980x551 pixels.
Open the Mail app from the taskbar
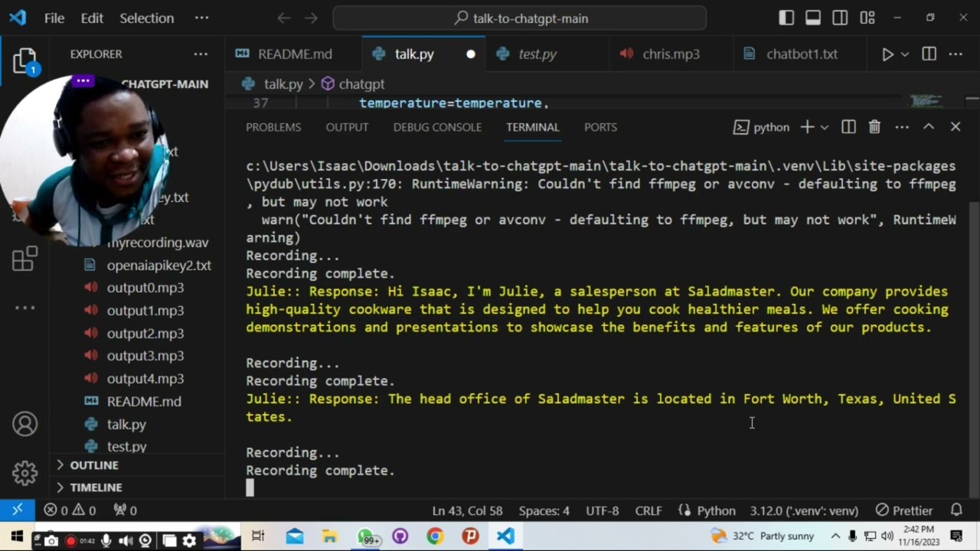click(295, 537)
